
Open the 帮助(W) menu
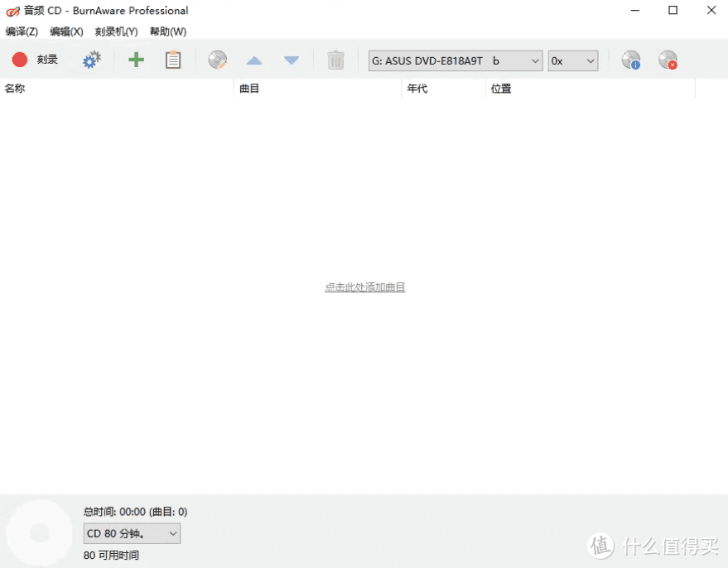click(168, 31)
